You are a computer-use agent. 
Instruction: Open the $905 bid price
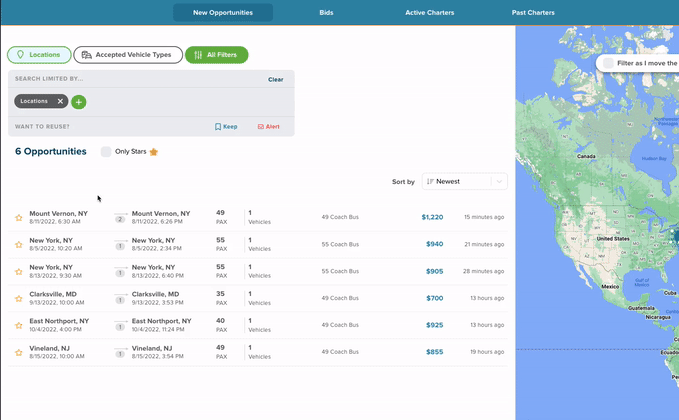pos(434,271)
